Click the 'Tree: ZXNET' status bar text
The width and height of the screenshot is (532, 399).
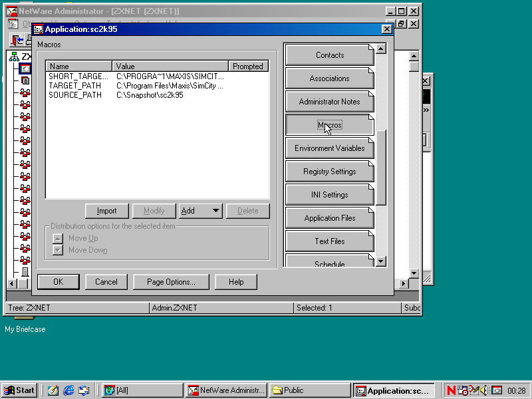[29, 308]
